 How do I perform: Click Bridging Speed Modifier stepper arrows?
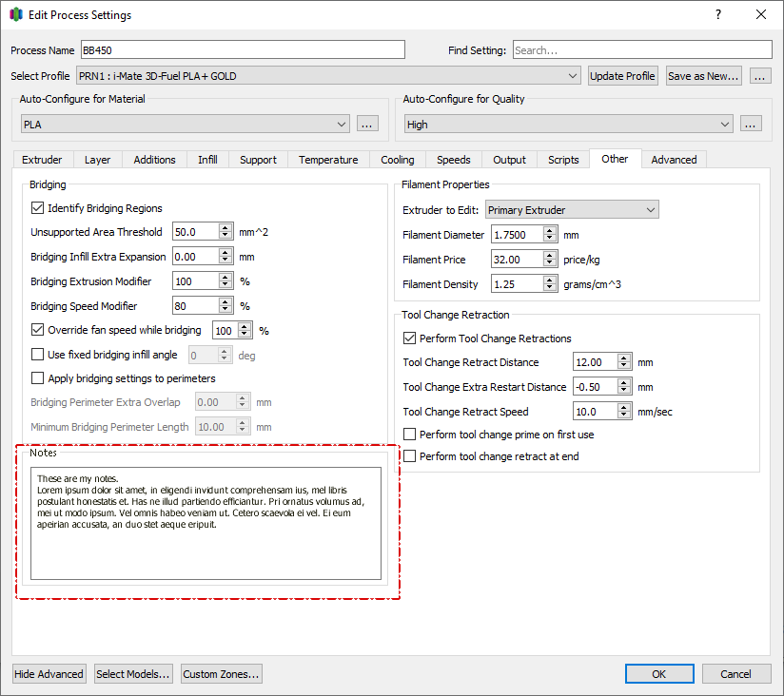coord(225,305)
